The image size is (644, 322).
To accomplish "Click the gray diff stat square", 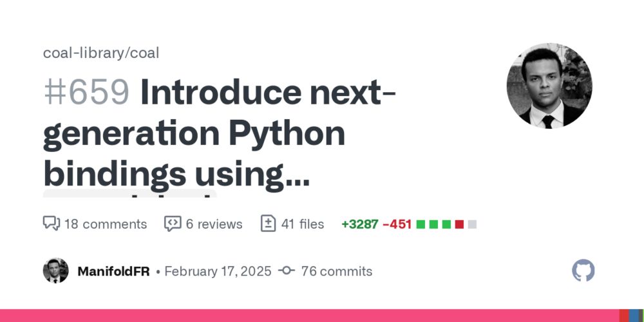I will coord(472,224).
